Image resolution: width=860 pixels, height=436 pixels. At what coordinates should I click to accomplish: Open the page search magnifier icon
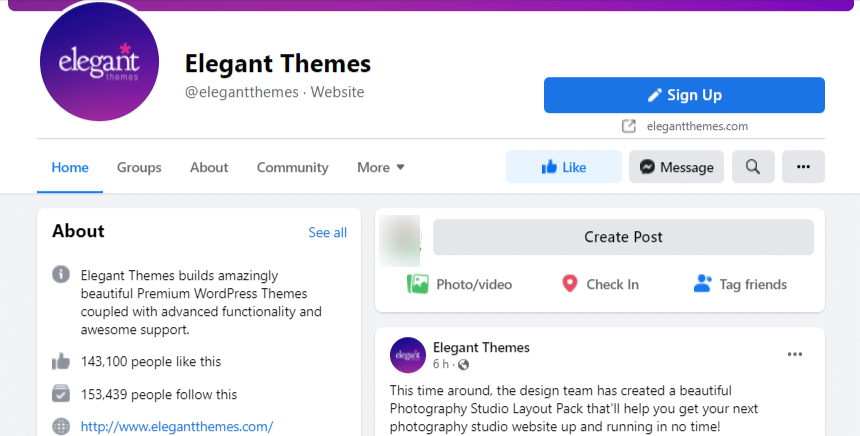click(x=753, y=167)
